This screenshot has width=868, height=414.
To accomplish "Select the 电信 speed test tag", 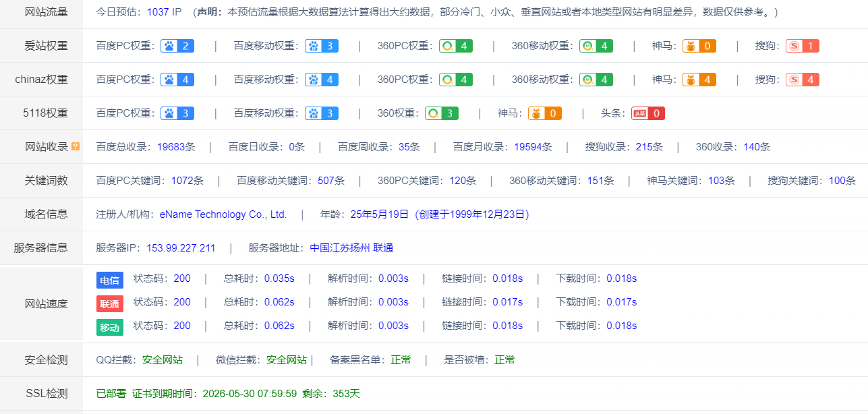I will click(110, 280).
